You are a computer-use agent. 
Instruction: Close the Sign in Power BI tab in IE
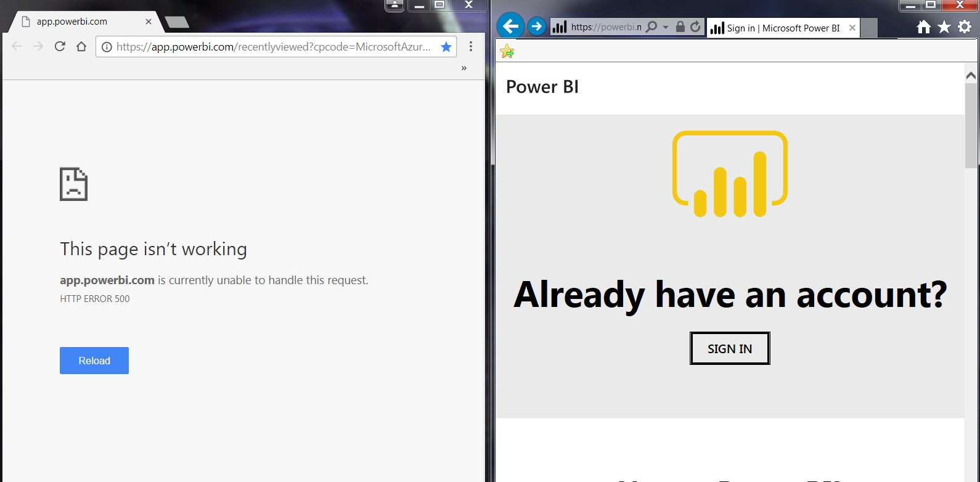[x=852, y=28]
